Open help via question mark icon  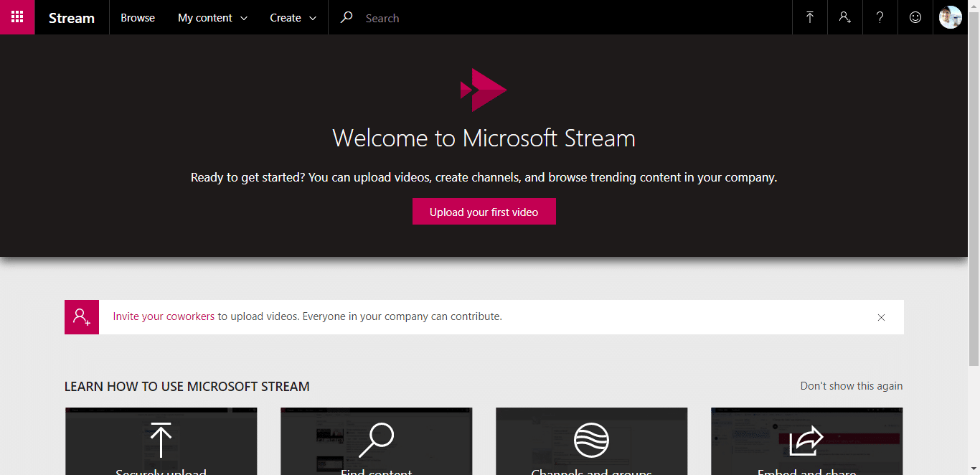880,17
